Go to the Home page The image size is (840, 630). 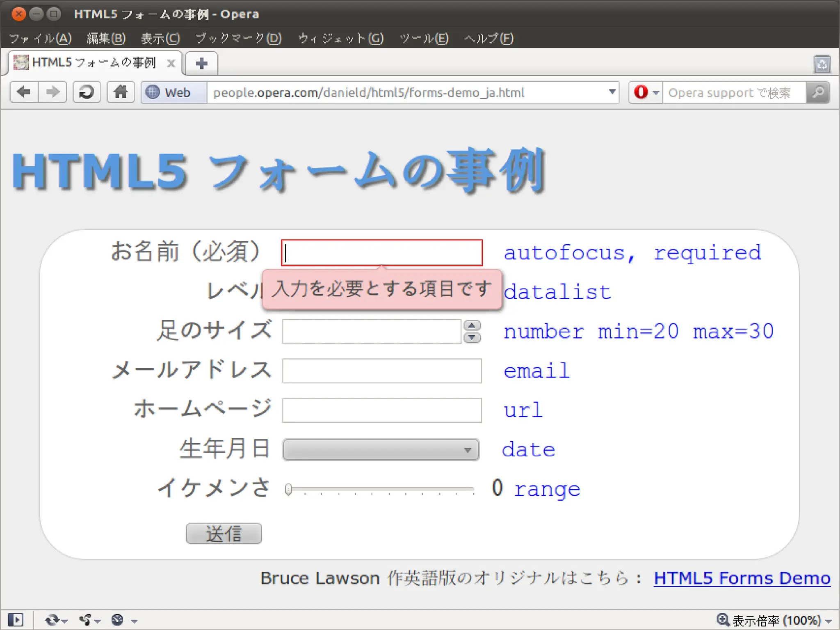(121, 92)
